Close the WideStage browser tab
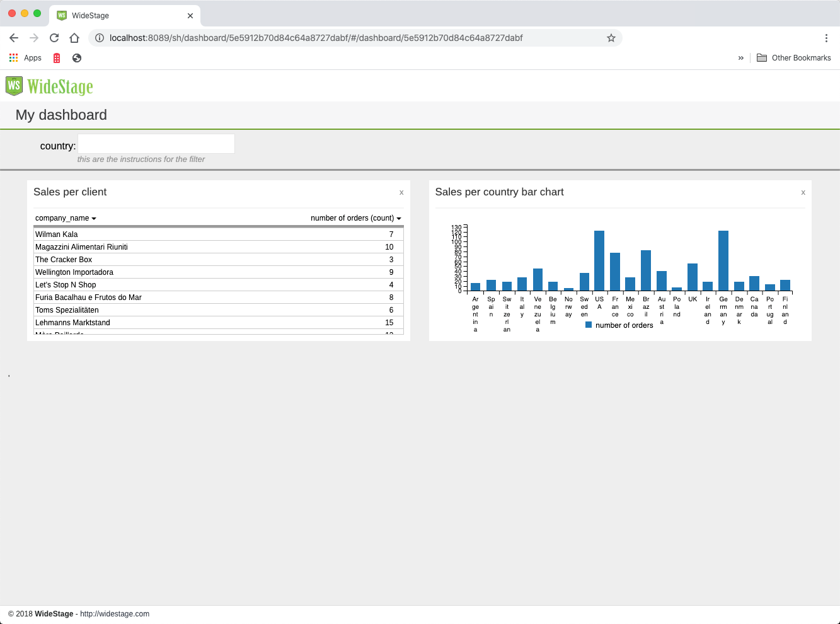The image size is (840, 624). 190,16
